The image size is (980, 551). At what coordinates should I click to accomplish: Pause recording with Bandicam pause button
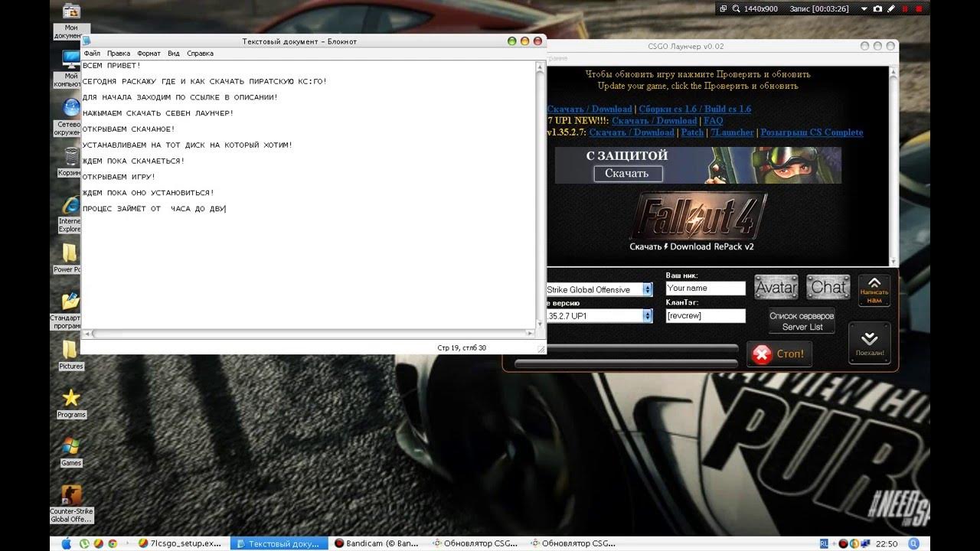pos(904,8)
